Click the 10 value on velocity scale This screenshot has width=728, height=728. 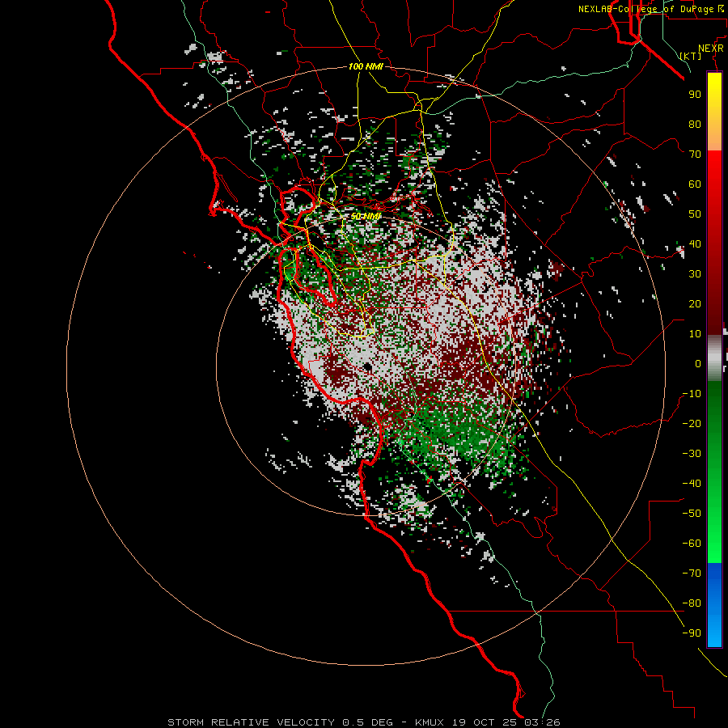point(695,334)
